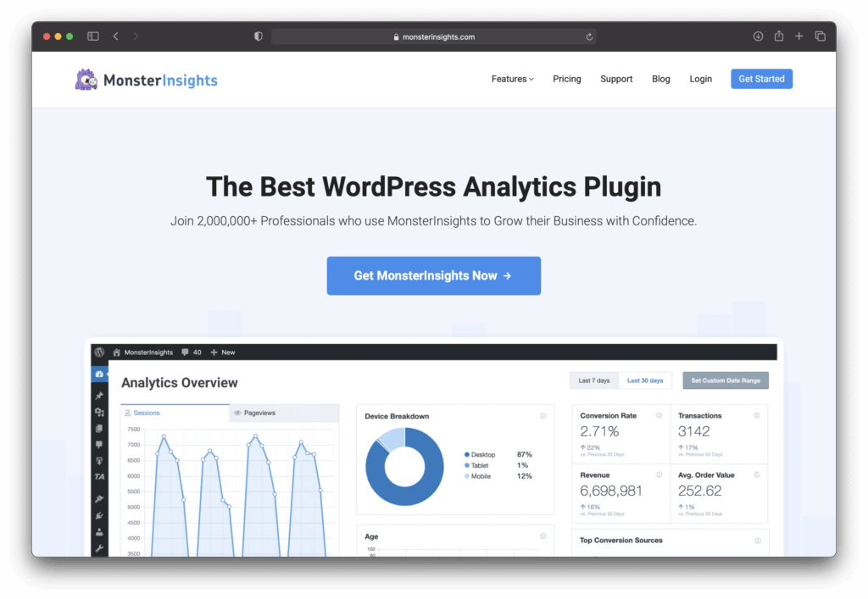Open the Users sidebar icon
Image resolution: width=868 pixels, height=599 pixels.
[x=100, y=532]
